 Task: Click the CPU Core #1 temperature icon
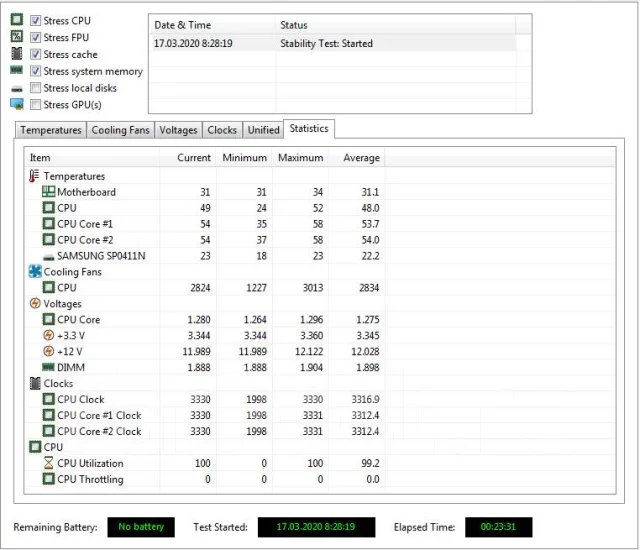pyautogui.click(x=49, y=224)
